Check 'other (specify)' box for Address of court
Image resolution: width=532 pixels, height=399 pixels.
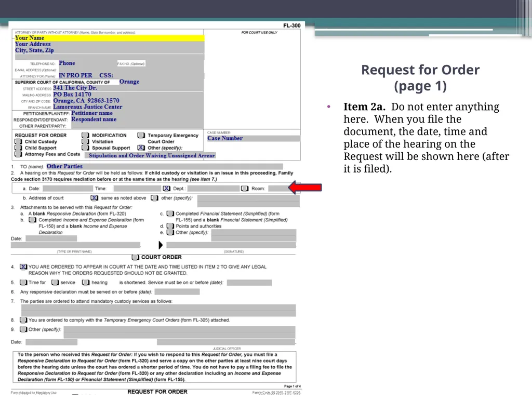point(154,198)
